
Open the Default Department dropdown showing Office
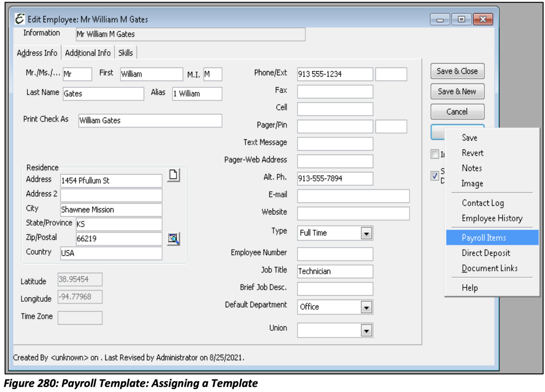[x=366, y=307]
